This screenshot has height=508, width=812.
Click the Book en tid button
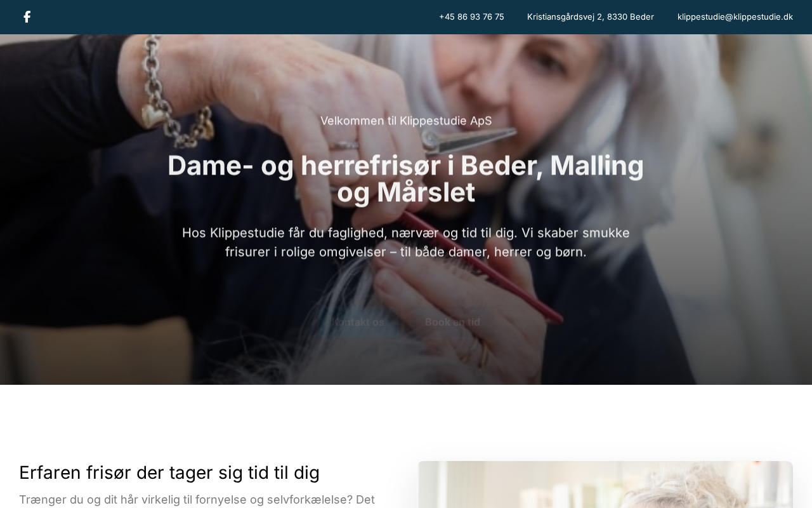(x=452, y=322)
